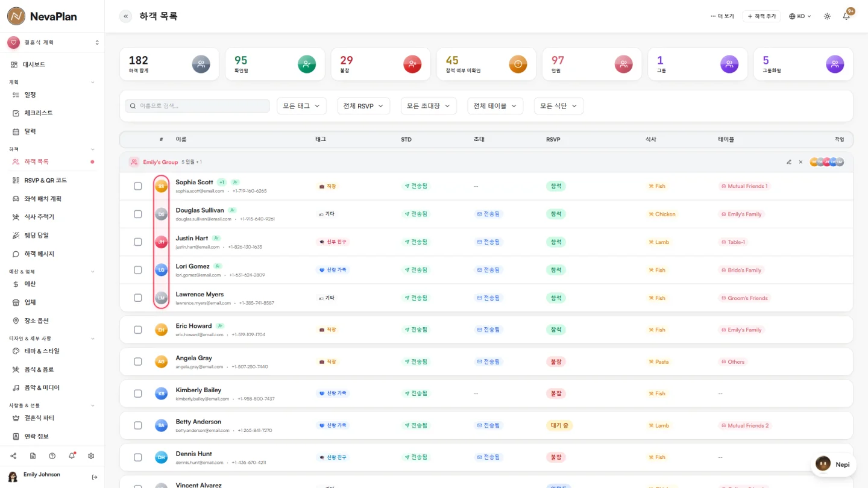Click the NevaPlan logo
The height and width of the screenshot is (488, 868).
click(x=42, y=16)
